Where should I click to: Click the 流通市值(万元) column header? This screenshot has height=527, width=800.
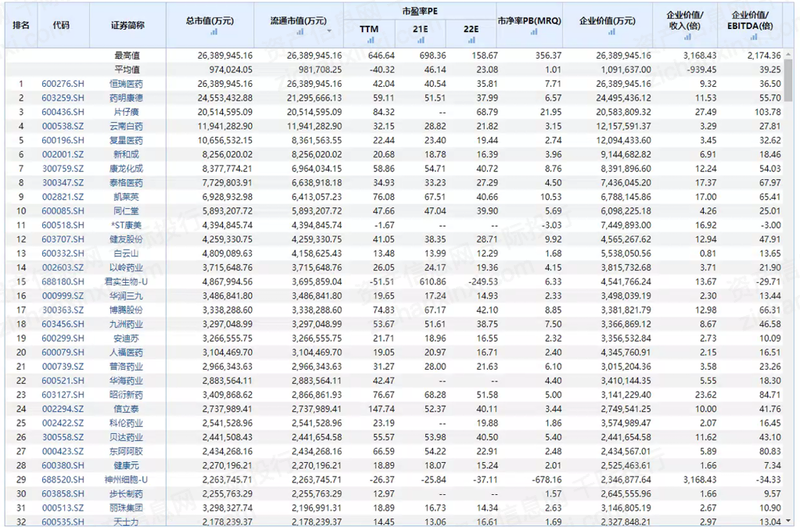[298, 25]
